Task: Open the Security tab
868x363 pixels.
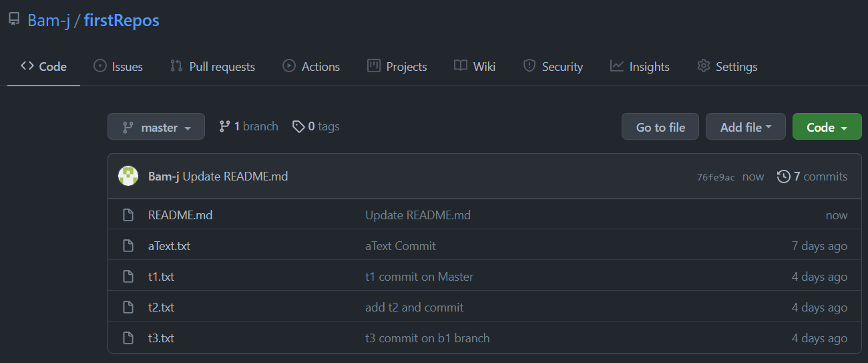Action: [x=553, y=66]
